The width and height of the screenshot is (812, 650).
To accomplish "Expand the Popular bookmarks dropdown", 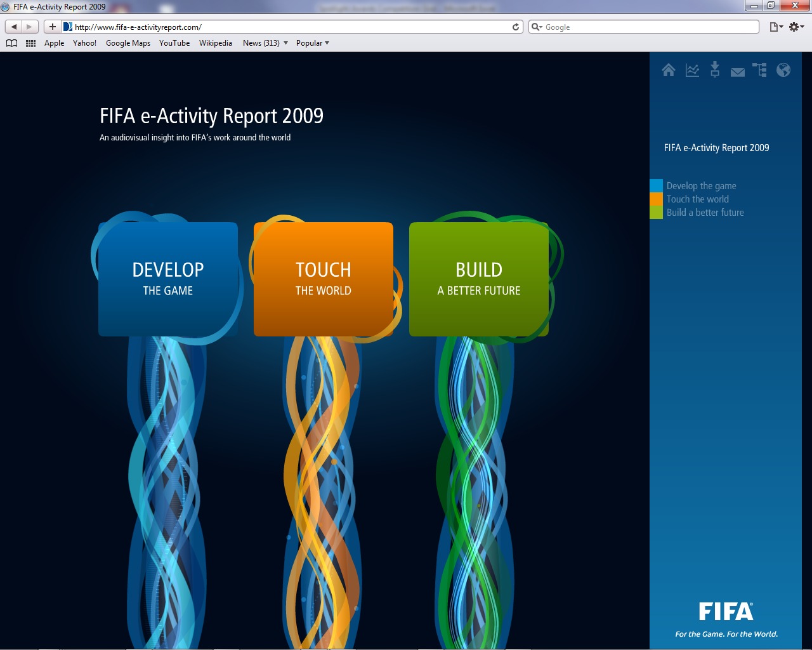I will [312, 43].
